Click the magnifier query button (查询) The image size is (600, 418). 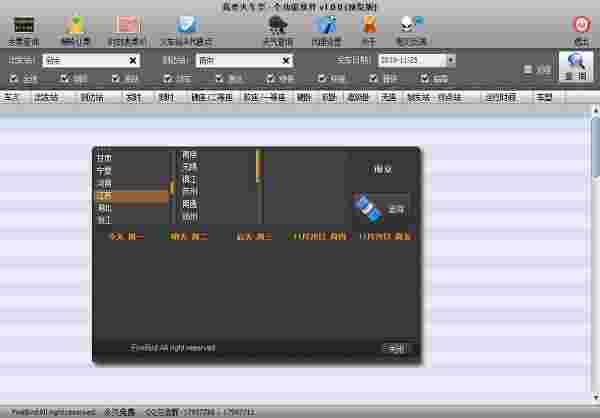tap(576, 66)
